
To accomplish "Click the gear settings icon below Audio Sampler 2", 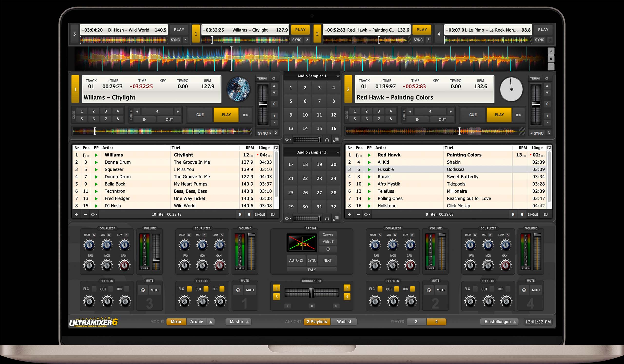I will (287, 219).
